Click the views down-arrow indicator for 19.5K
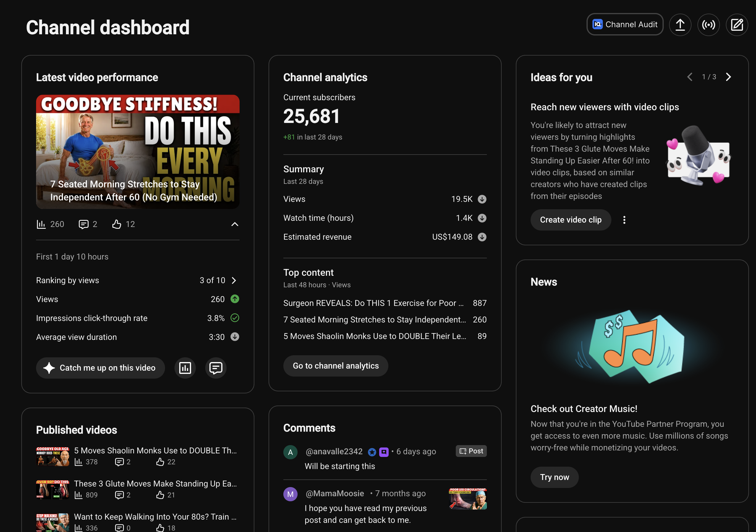The image size is (756, 532). (482, 199)
